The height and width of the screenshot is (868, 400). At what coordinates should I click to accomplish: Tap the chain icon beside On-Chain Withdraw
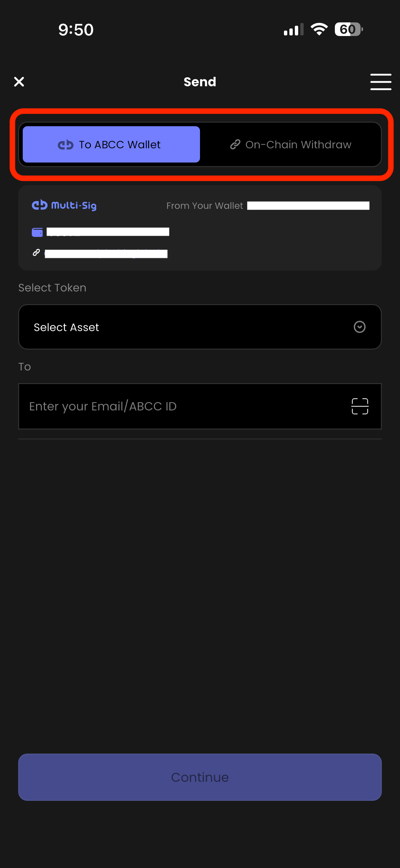point(235,145)
